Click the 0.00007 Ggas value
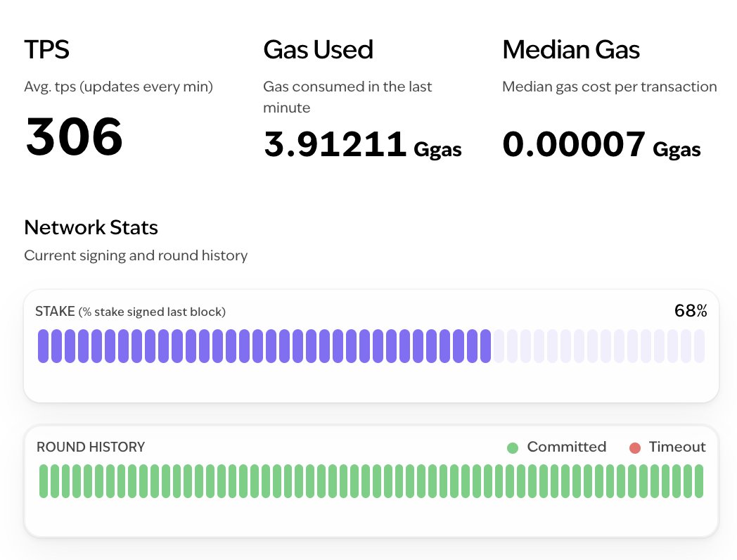 click(x=602, y=144)
